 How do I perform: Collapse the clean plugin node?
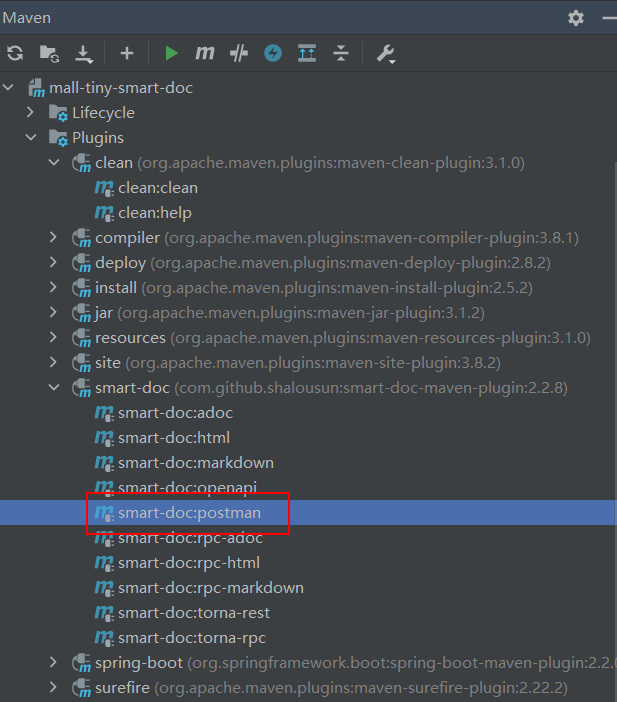pyautogui.click(x=54, y=163)
